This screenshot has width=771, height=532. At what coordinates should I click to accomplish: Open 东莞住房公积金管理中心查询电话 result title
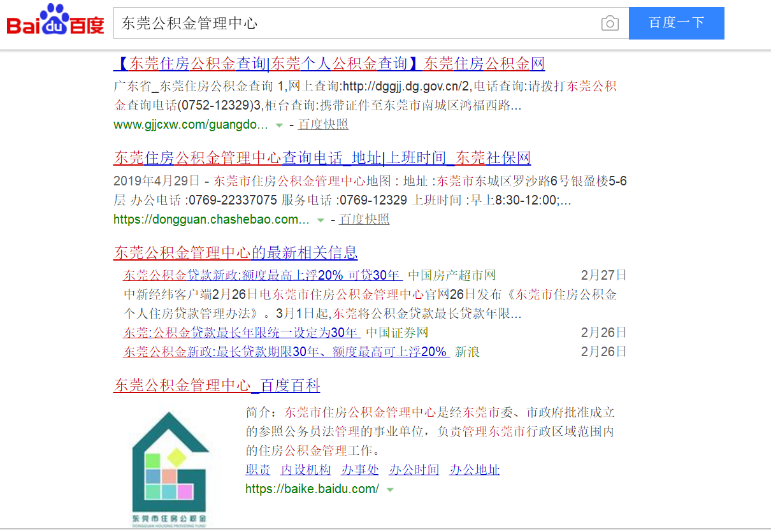point(322,158)
